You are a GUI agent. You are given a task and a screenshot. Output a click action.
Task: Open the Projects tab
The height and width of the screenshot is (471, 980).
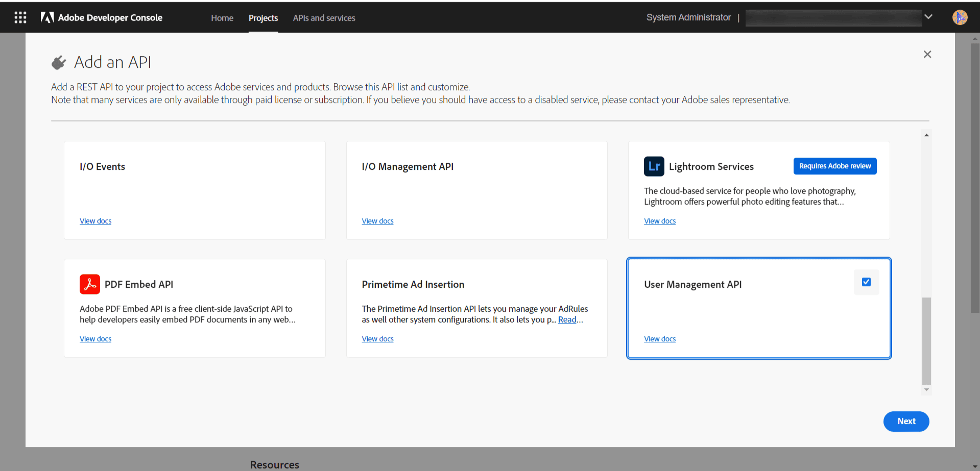263,18
